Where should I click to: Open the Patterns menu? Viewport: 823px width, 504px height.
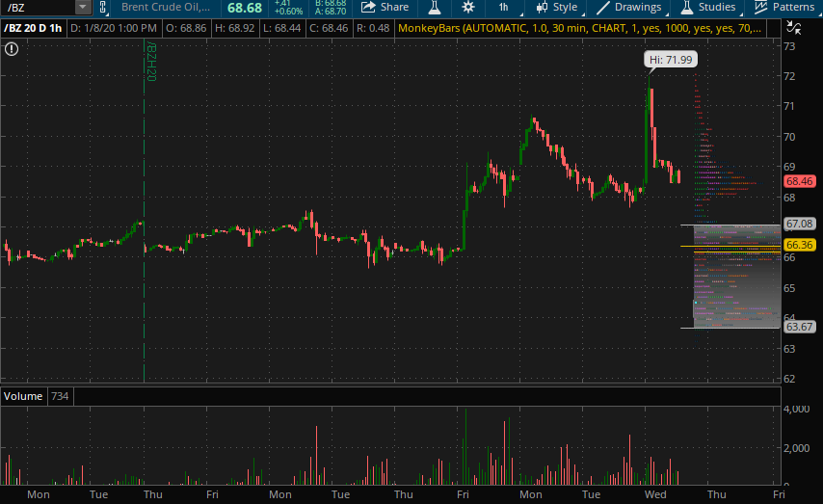[784, 8]
